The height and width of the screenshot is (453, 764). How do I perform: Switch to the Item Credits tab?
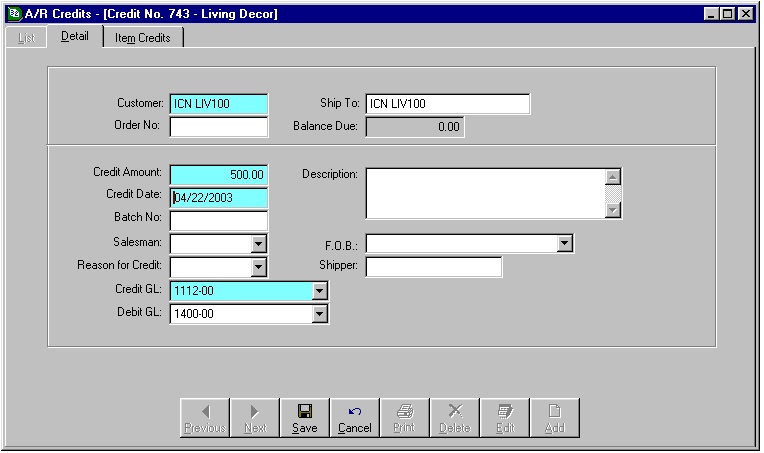point(142,38)
